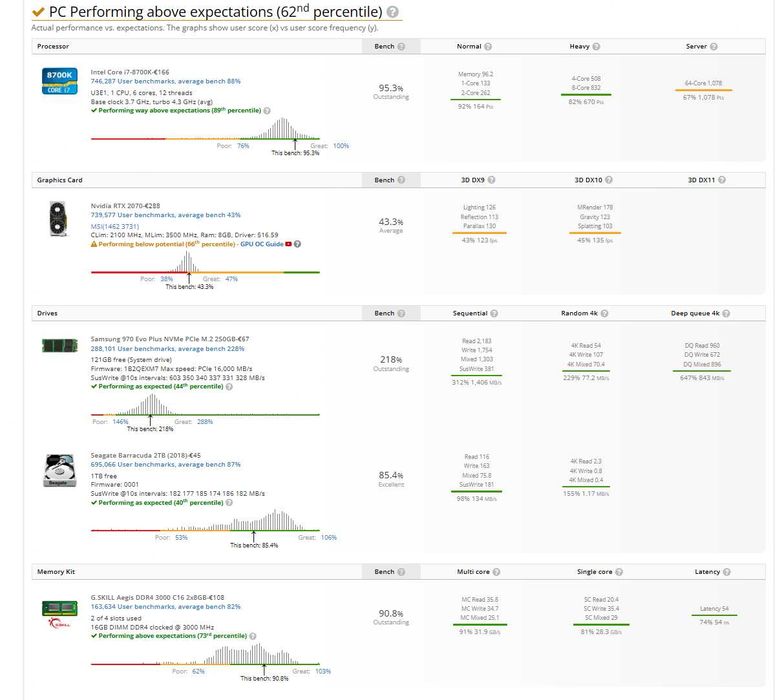Click the RTX 2070 score distribution histogram
The width and height of the screenshot is (782, 700).
coord(205,262)
